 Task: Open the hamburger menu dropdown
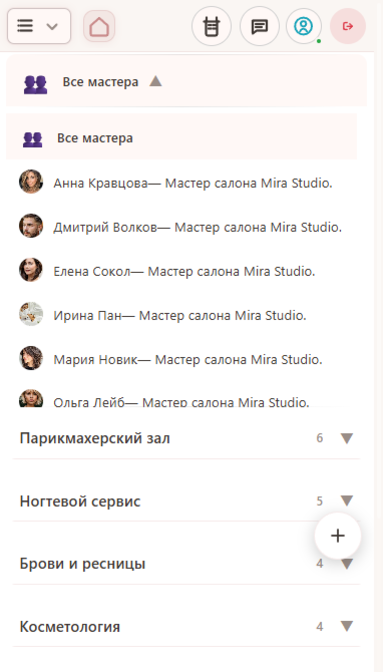click(39, 26)
